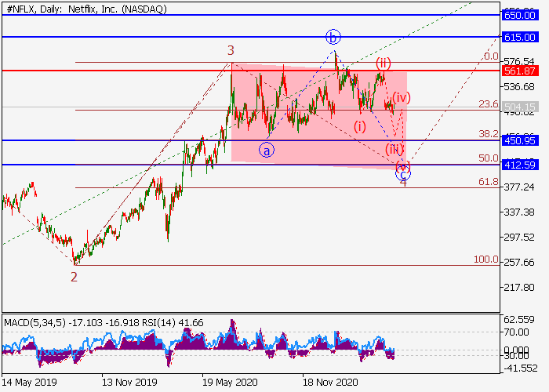Select the 650.00 blue price level label
The height and width of the screenshot is (392, 549).
(x=519, y=15)
